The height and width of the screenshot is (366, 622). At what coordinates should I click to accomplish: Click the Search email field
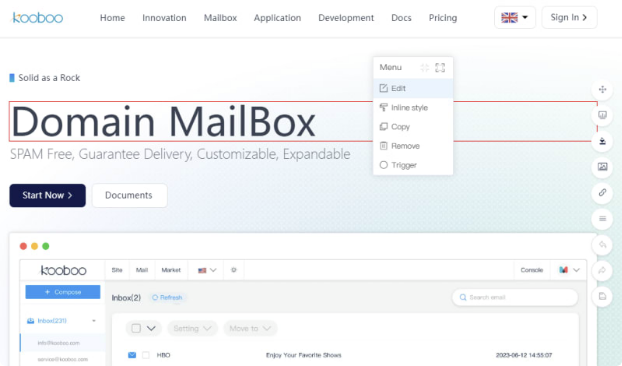pyautogui.click(x=514, y=297)
